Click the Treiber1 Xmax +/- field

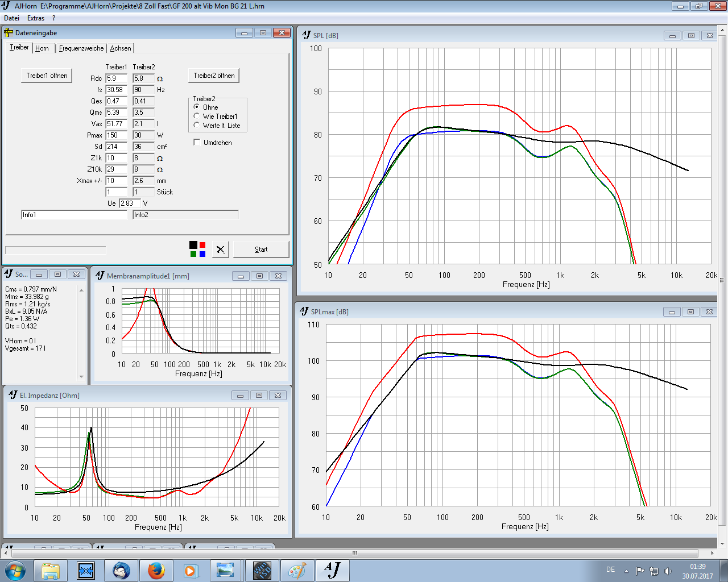116,181
